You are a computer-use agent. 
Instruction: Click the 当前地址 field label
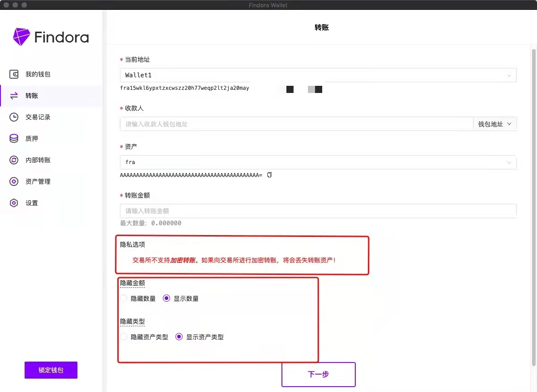137,59
